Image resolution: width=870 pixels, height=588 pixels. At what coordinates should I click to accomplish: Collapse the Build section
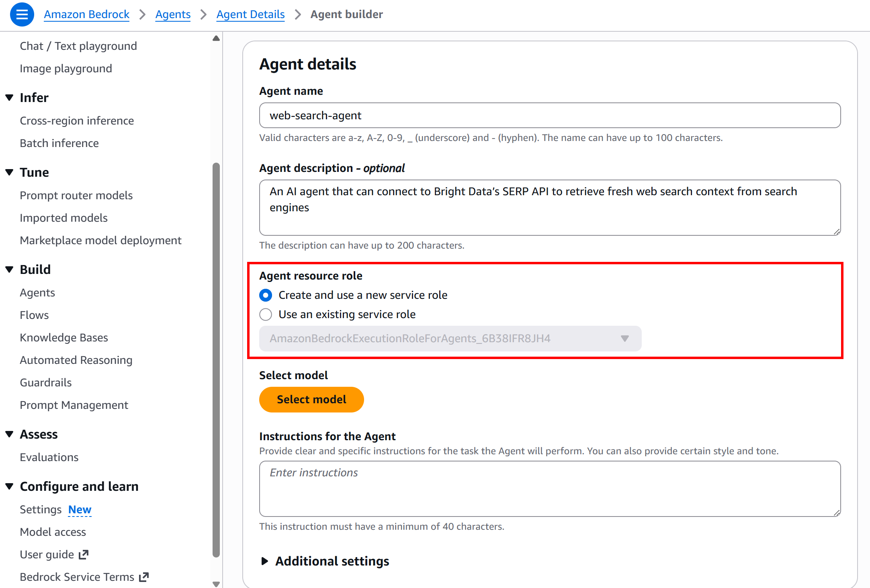pos(9,269)
